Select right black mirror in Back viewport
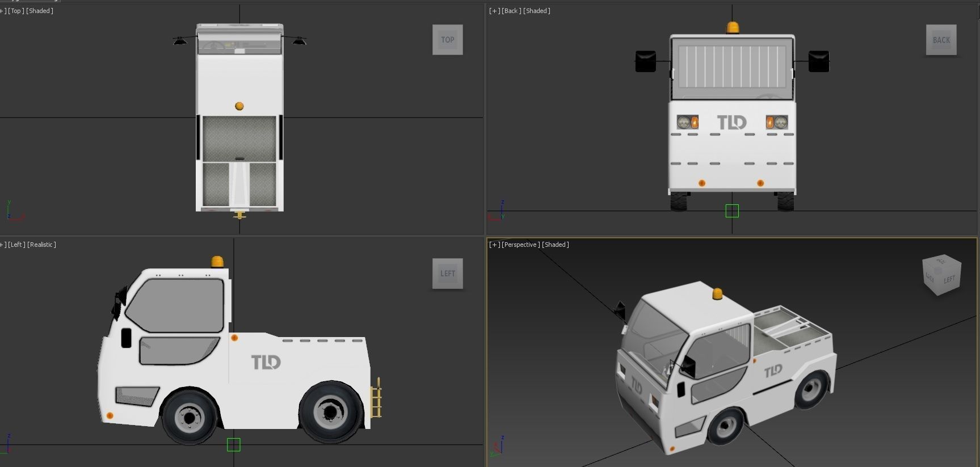980x467 pixels. [818, 61]
